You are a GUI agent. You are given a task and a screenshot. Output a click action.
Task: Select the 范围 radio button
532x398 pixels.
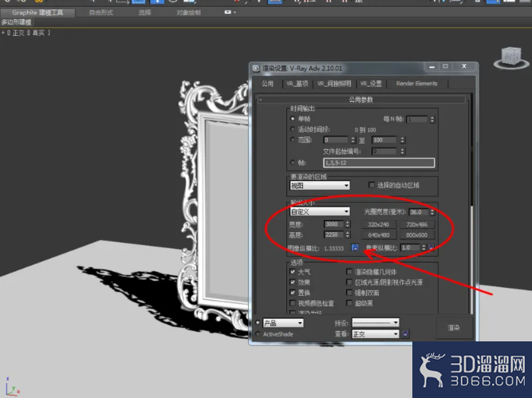pos(293,140)
